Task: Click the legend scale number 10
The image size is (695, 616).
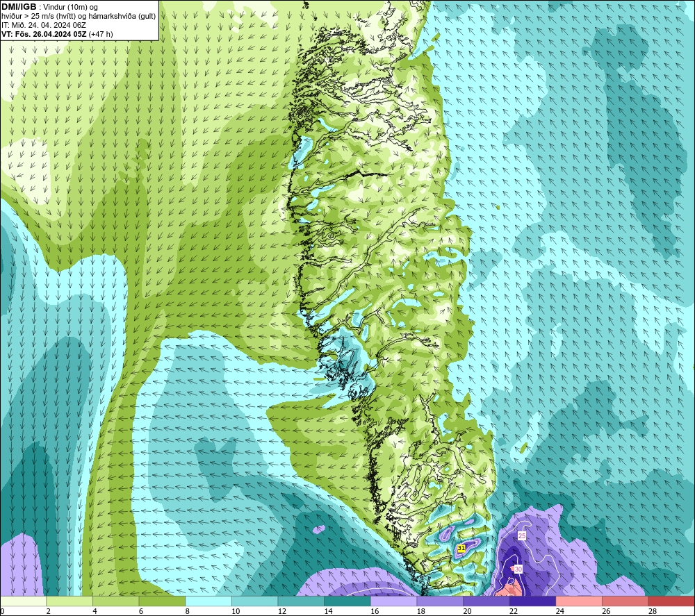Action: (x=236, y=612)
